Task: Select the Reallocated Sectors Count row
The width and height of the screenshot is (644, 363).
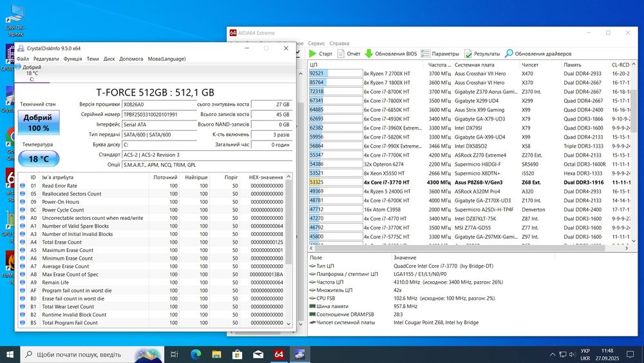Action: (x=152, y=193)
